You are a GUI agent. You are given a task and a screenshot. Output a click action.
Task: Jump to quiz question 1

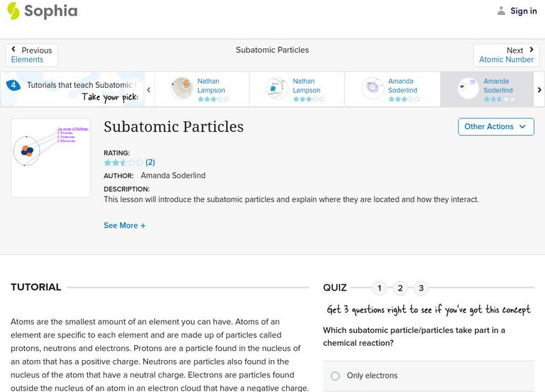tap(379, 288)
